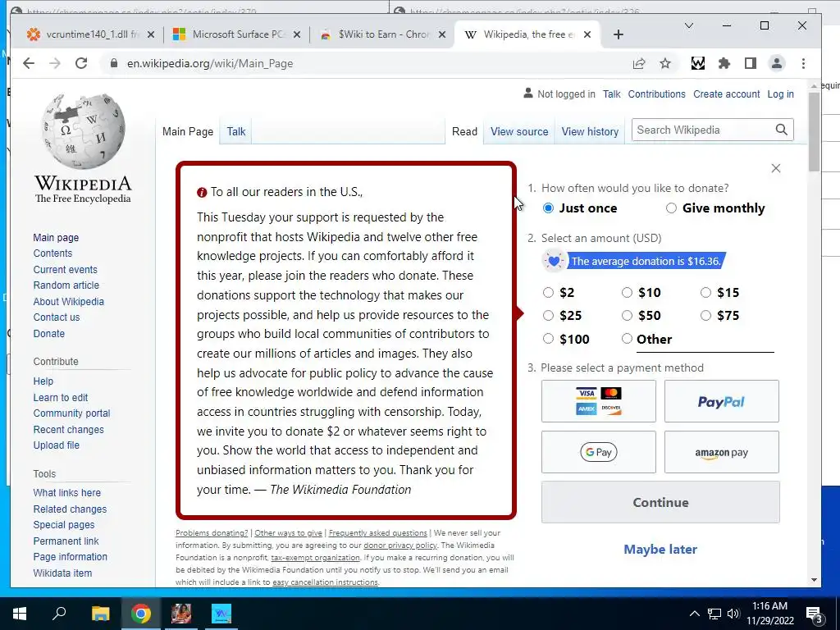Open a new tab with plus button

click(x=619, y=34)
